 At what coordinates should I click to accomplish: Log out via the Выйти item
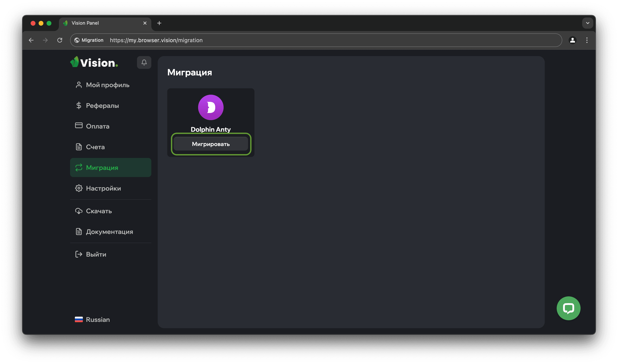point(96,254)
